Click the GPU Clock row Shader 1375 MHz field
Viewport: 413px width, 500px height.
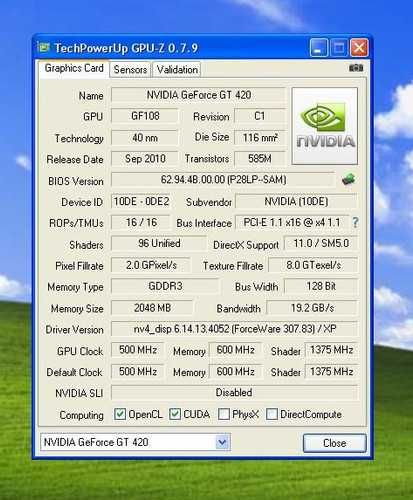tap(331, 350)
